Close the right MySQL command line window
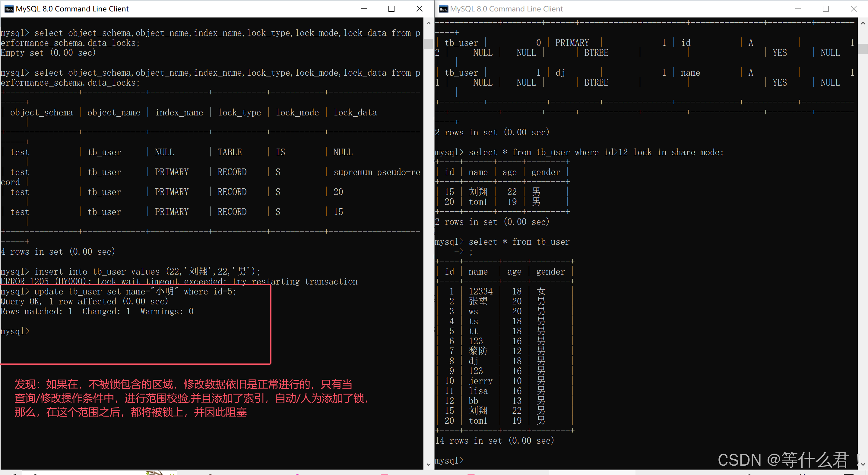868x475 pixels. click(x=854, y=9)
